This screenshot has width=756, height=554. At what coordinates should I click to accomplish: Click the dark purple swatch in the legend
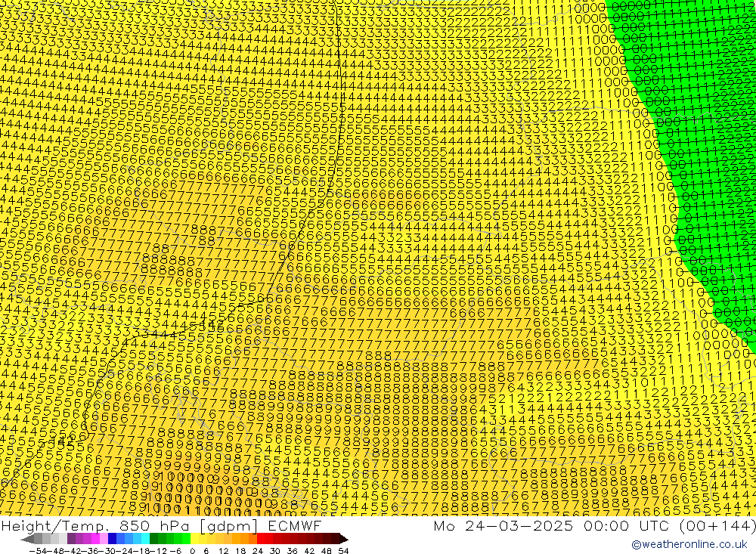click(71, 539)
